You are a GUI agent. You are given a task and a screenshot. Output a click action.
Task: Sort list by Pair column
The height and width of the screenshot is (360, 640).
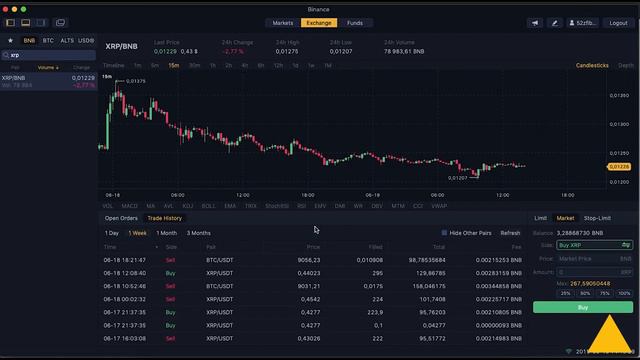click(x=15, y=67)
